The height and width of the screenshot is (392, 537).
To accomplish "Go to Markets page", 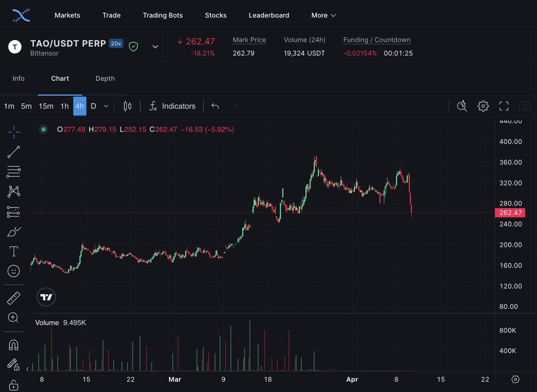I will tap(67, 15).
